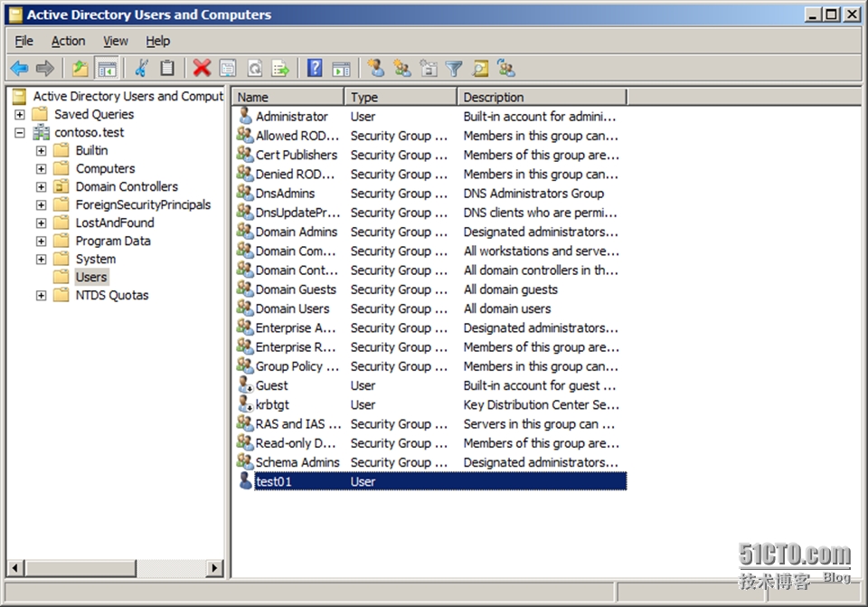Click the Export List icon
The image size is (868, 607).
pos(280,69)
